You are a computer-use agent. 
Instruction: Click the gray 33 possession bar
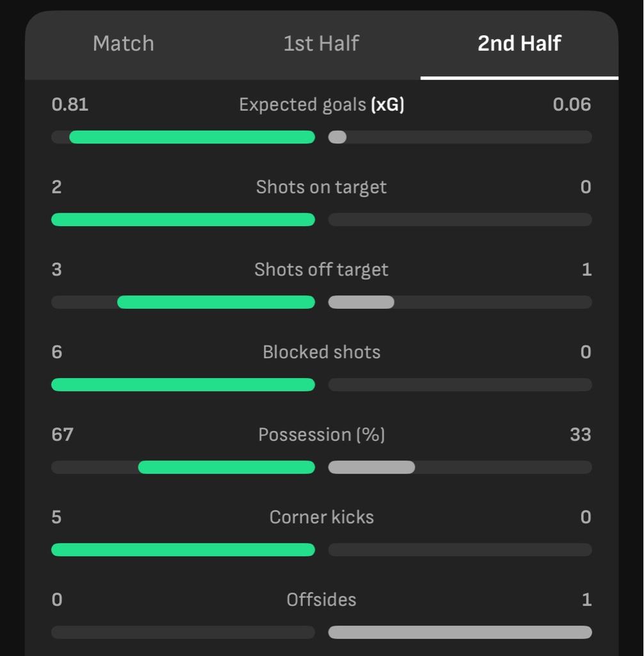372,467
